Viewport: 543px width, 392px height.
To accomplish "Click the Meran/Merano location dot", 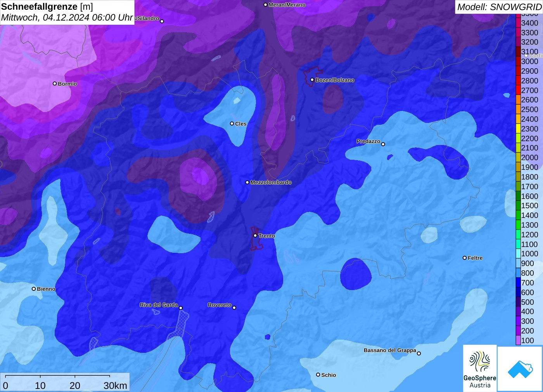I will click(x=265, y=5).
